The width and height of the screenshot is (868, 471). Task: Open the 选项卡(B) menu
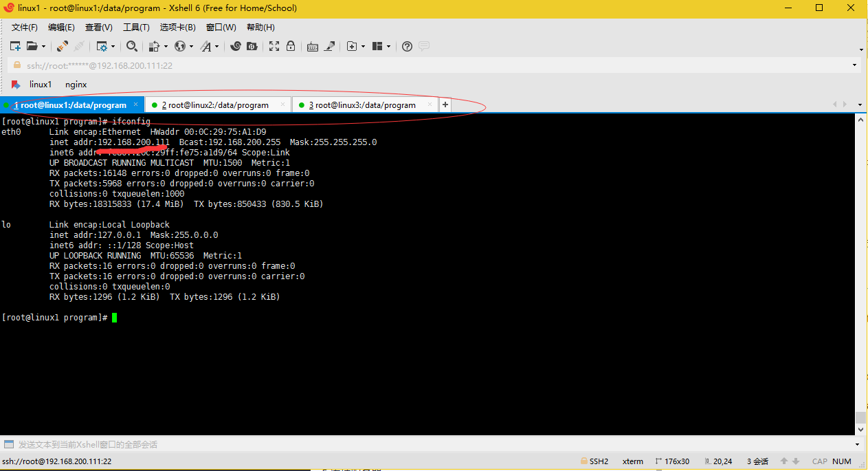pos(178,28)
